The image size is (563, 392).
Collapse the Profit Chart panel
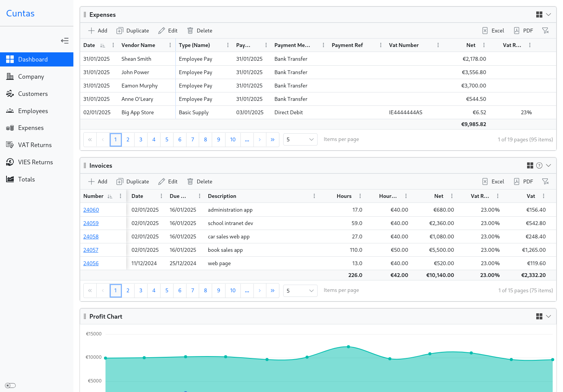[548, 316]
